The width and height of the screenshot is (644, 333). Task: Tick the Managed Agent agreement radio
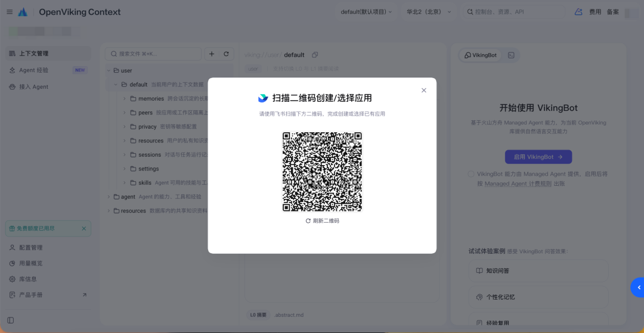pyautogui.click(x=471, y=174)
